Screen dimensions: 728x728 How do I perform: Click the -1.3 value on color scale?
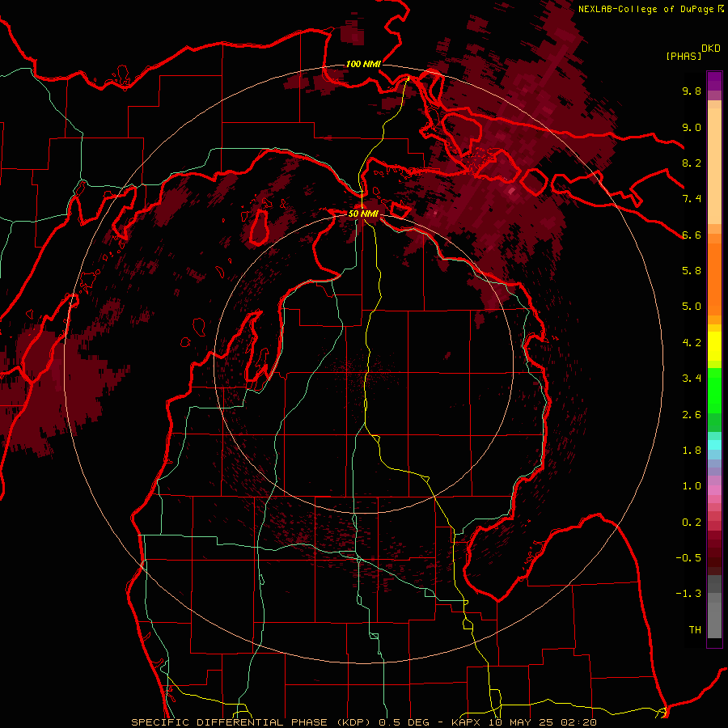(688, 594)
